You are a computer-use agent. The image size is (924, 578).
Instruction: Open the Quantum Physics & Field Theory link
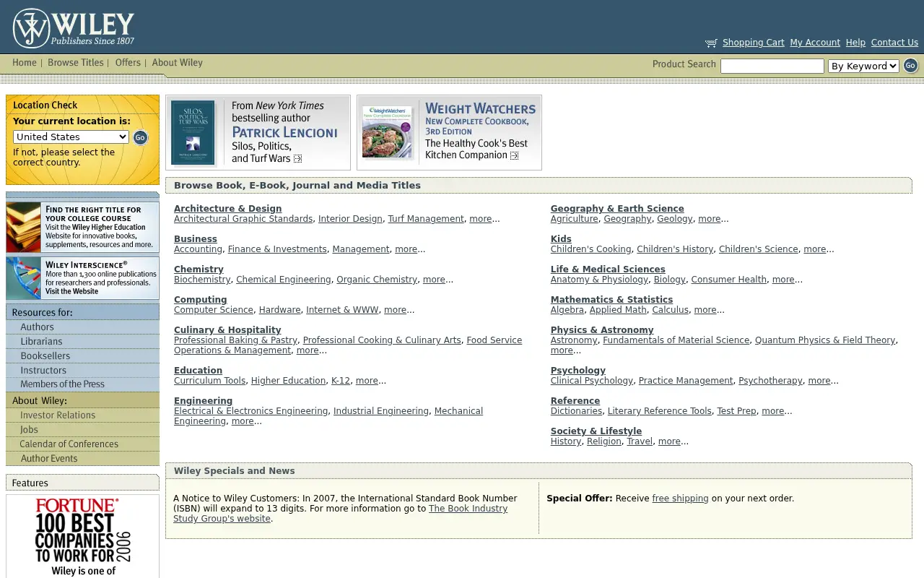coord(825,340)
